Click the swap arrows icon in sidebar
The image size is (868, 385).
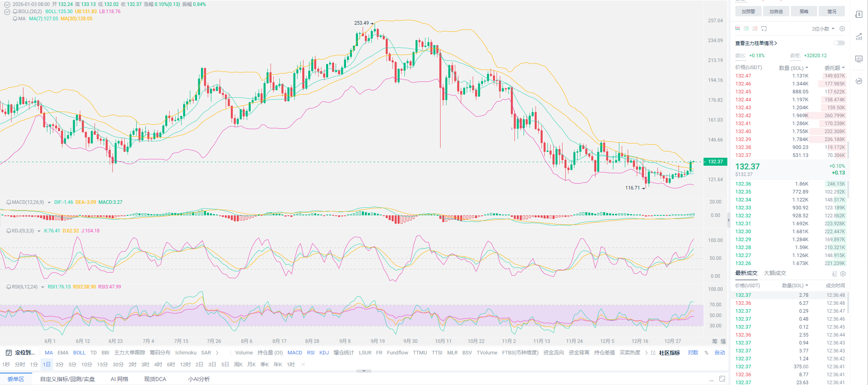pyautogui.click(x=858, y=81)
